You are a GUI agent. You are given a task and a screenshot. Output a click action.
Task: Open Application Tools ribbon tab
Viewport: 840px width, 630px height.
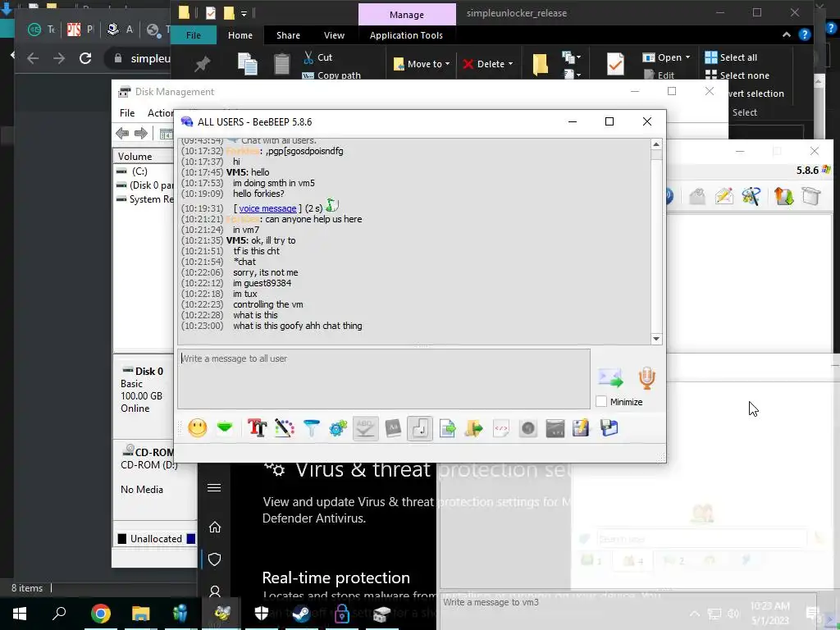coord(406,35)
